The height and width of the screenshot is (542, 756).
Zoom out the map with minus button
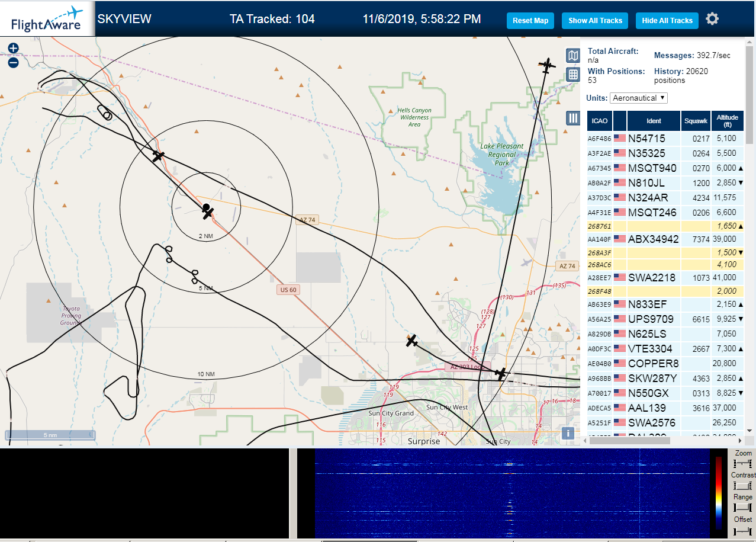coord(13,63)
